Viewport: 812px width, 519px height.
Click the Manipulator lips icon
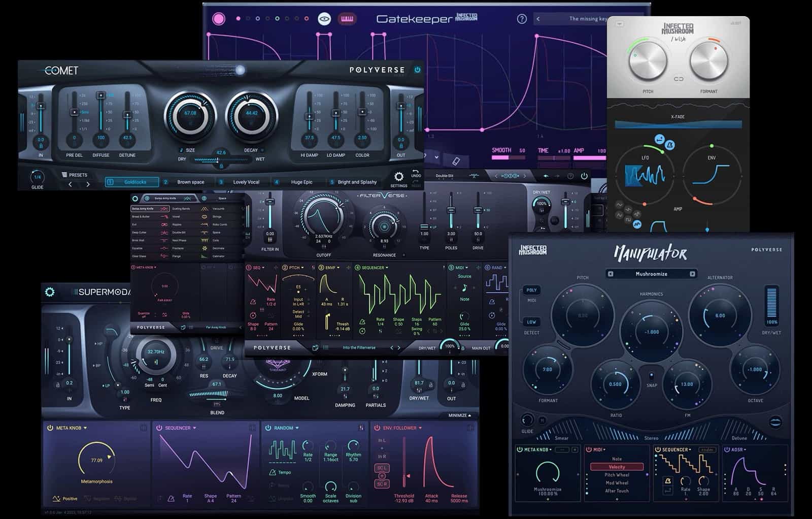pos(775,421)
